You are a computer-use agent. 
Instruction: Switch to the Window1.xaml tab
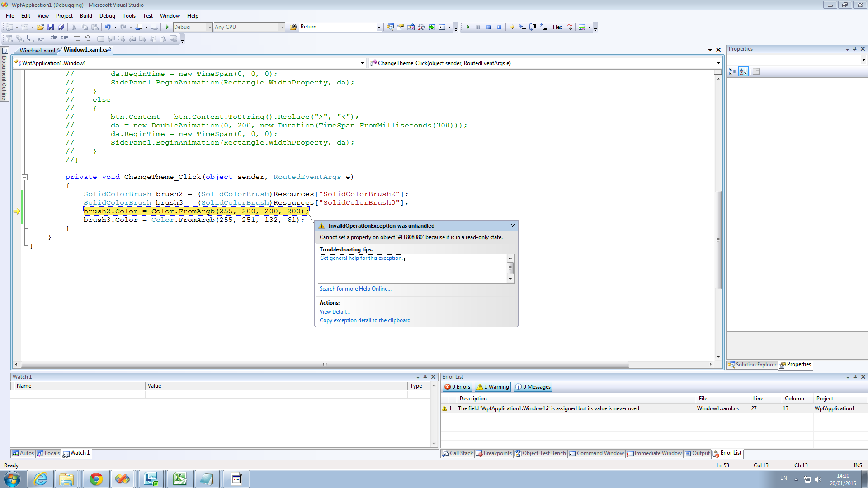[37, 50]
